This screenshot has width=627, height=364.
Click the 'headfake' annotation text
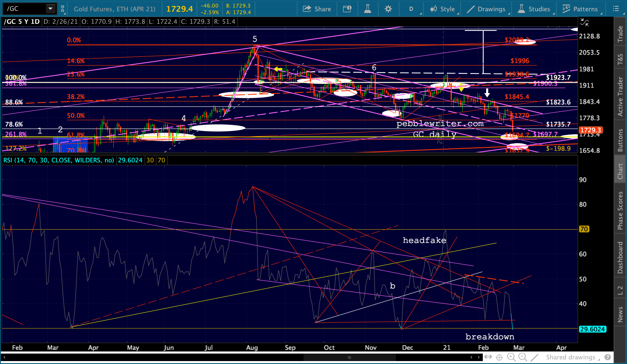coord(424,240)
